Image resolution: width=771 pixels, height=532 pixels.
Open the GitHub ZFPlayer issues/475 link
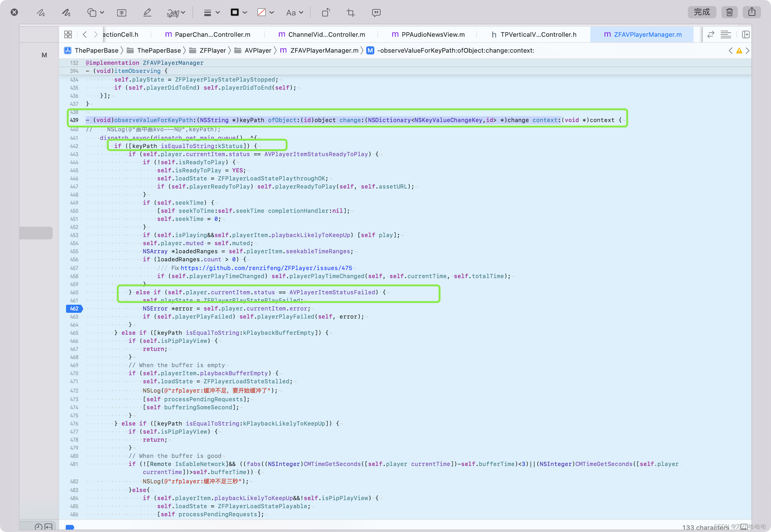tap(266, 268)
